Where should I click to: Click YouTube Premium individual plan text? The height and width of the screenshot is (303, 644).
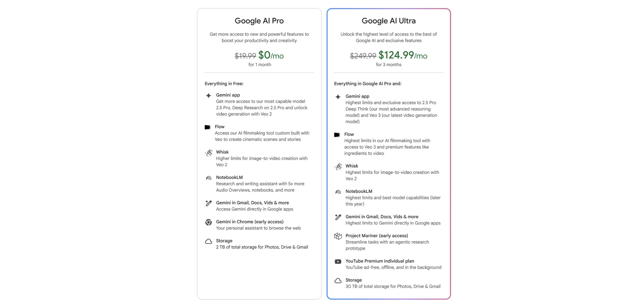(380, 261)
